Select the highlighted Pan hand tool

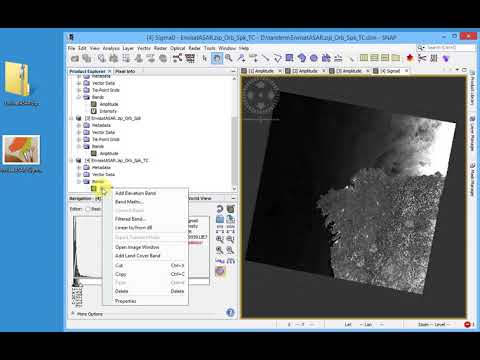(x=217, y=58)
